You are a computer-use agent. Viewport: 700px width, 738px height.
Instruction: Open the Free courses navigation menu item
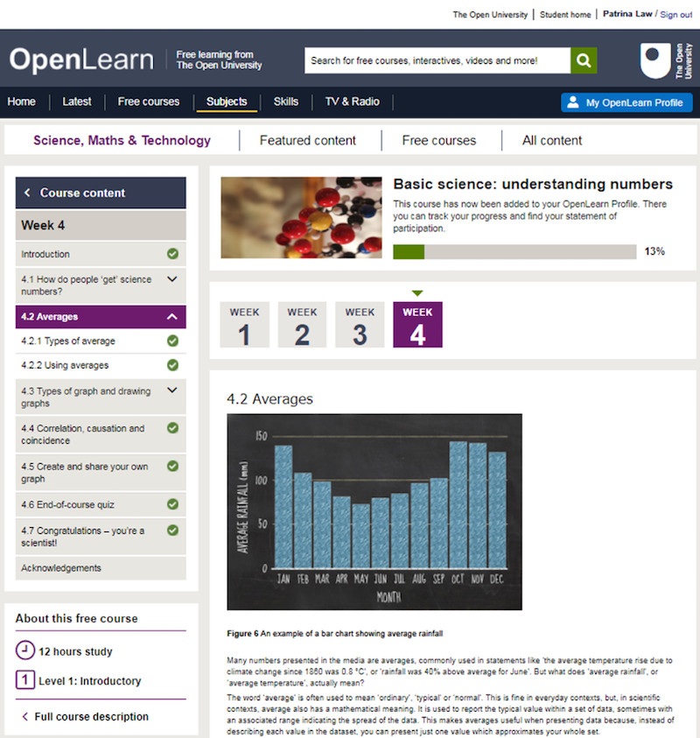pos(149,102)
